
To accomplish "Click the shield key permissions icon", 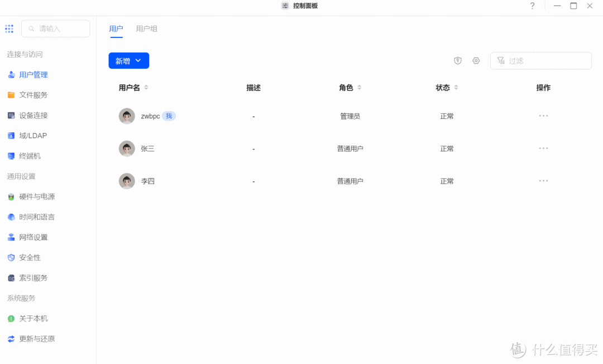I will coord(458,60).
